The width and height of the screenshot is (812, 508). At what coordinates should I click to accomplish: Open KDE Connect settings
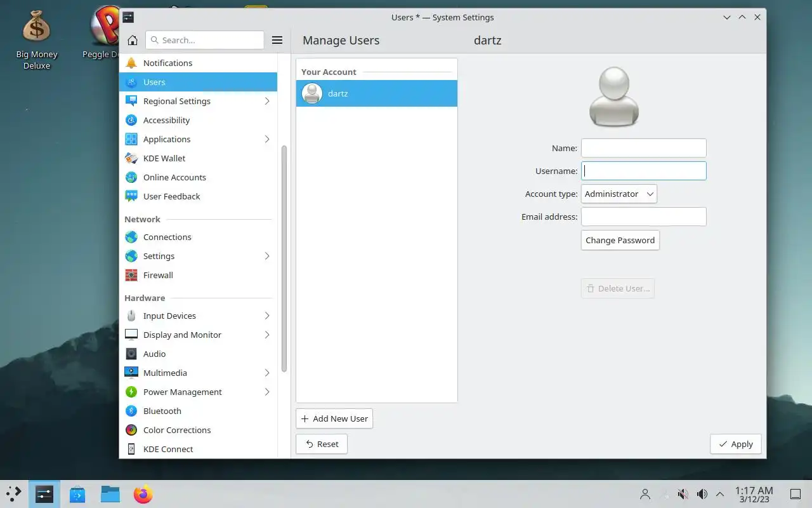pos(198,449)
